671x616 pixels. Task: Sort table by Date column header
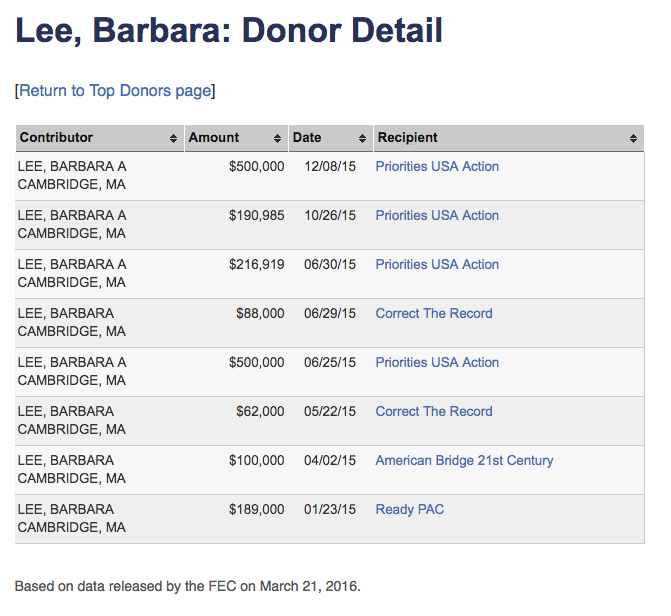307,138
